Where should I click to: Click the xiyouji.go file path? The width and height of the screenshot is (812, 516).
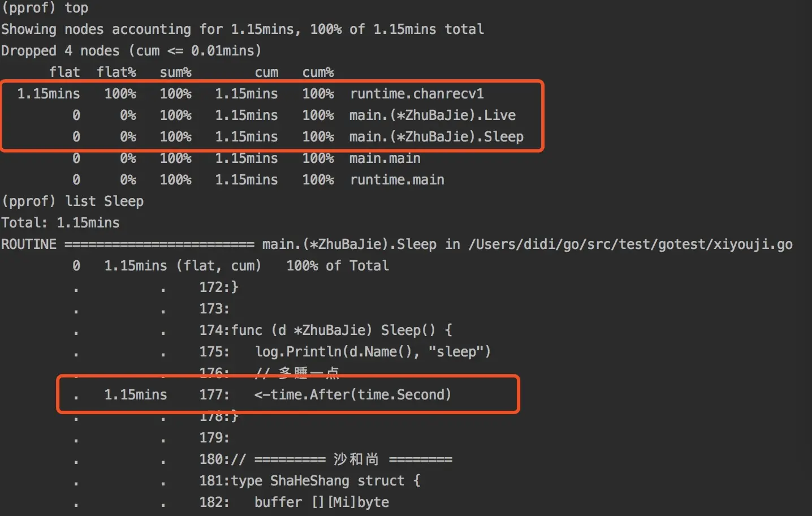pos(630,244)
